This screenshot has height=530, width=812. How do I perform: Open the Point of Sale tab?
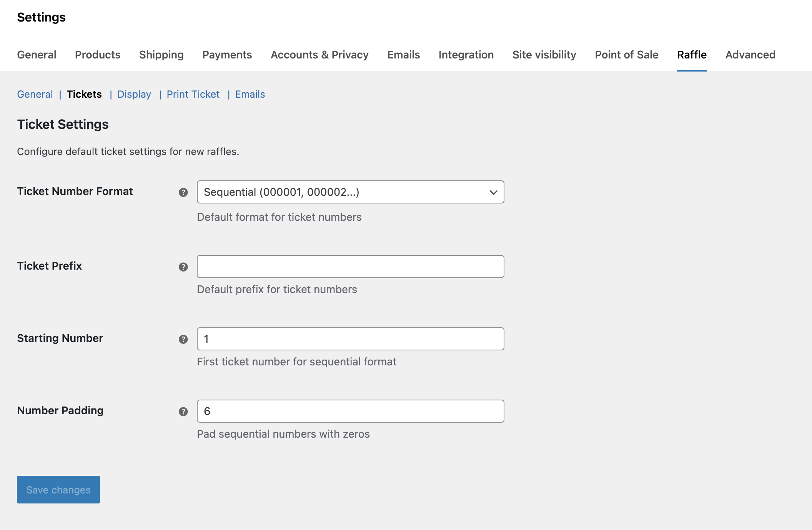(x=626, y=55)
